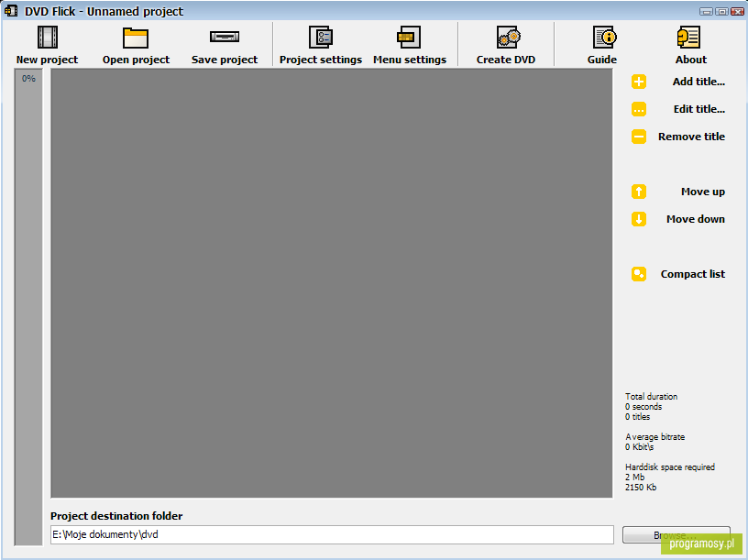Click the 'Project destination folder' label

[x=116, y=516]
